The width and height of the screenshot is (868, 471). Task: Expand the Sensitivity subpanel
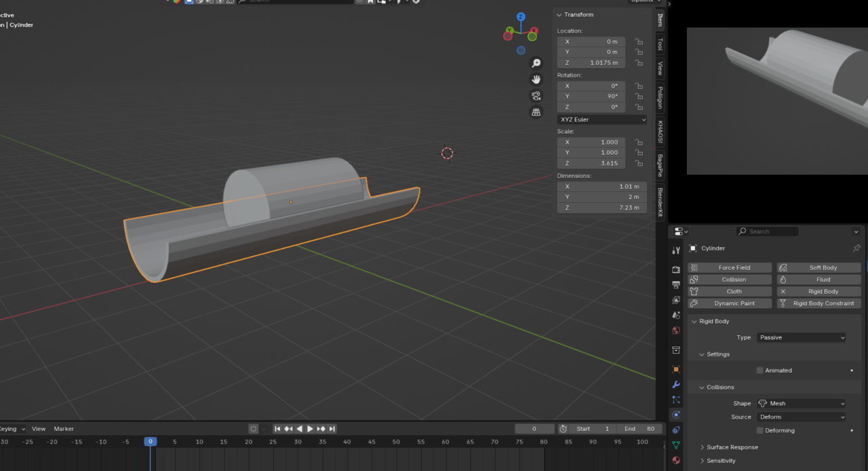click(x=702, y=461)
